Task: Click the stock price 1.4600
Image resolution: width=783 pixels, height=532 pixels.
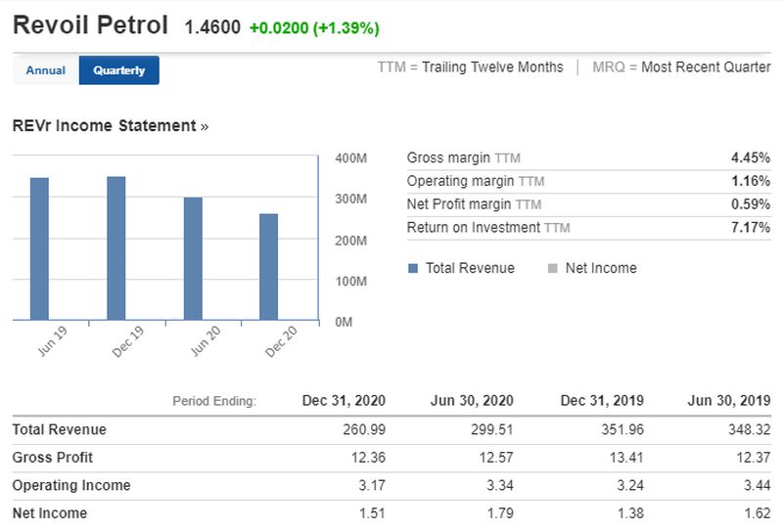Action: click(x=212, y=27)
